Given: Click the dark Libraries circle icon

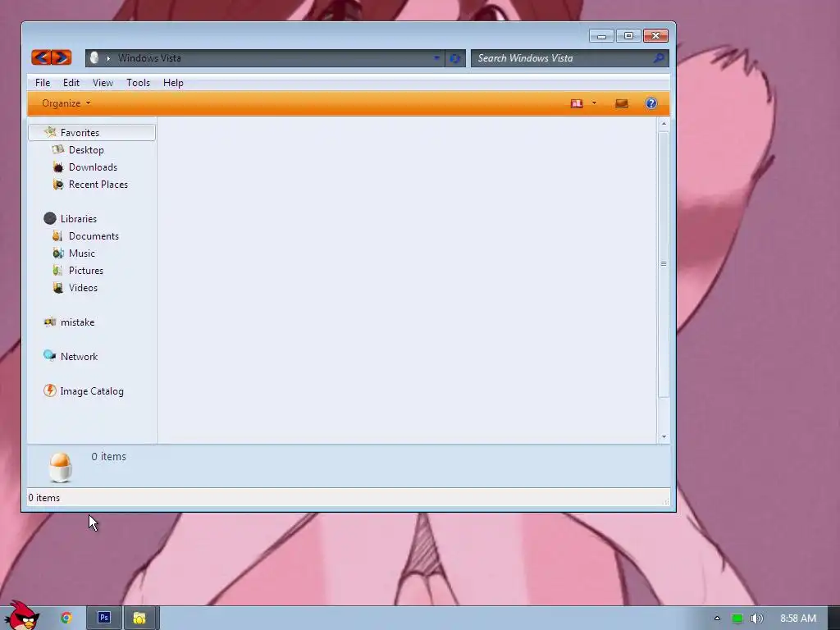Looking at the screenshot, I should (x=50, y=218).
